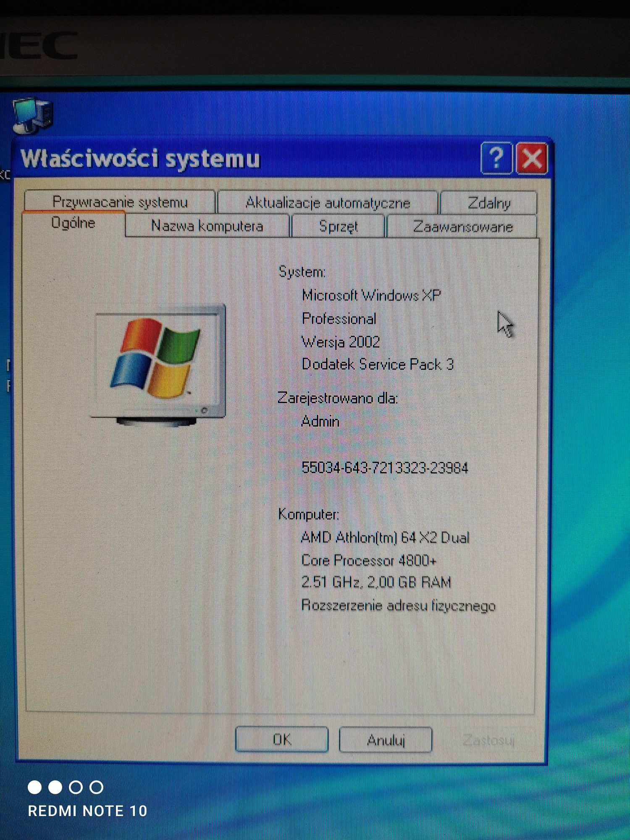The image size is (630, 840).
Task: Click the System: section label
Action: 302,272
